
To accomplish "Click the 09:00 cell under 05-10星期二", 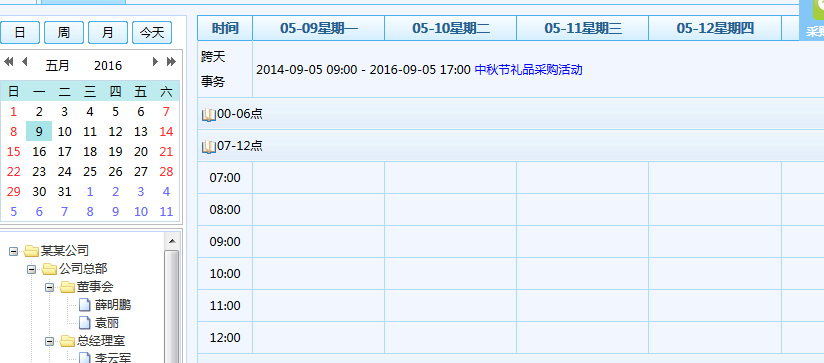I will point(450,242).
